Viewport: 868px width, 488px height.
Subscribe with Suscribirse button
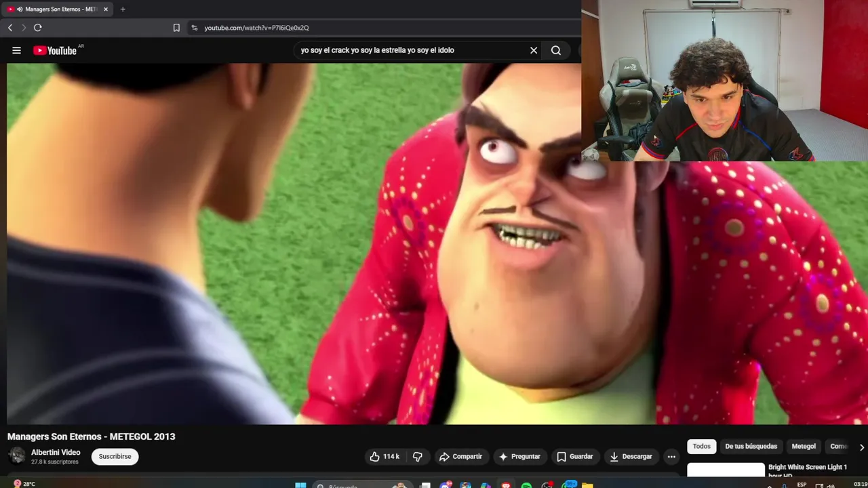pyautogui.click(x=115, y=457)
